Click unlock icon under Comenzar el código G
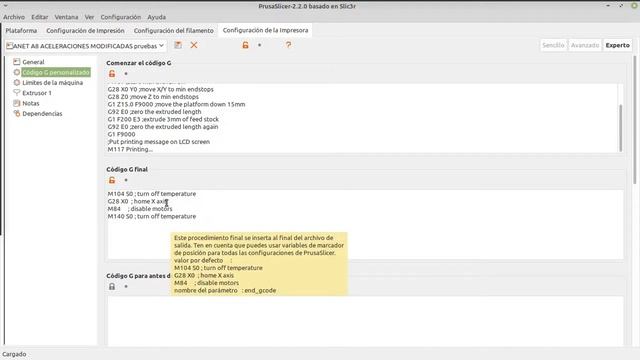 pos(112,73)
